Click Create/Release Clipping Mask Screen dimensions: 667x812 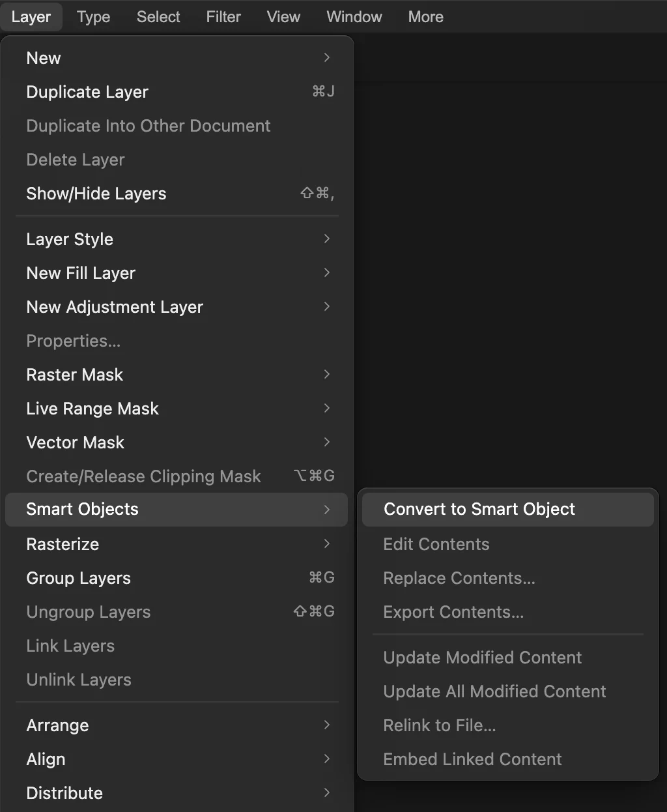tap(177, 476)
